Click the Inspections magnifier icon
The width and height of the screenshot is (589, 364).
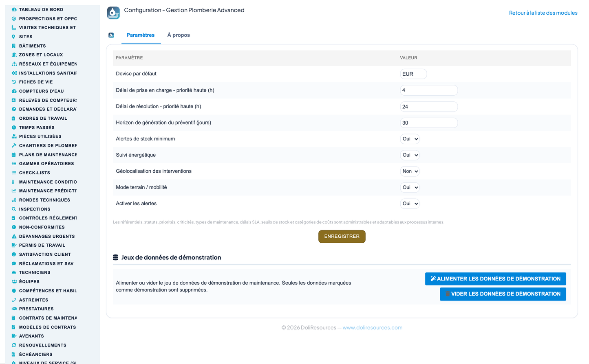[x=14, y=209]
